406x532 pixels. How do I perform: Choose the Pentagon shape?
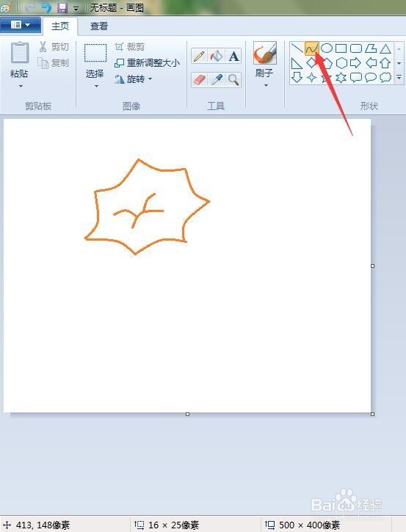[327, 63]
